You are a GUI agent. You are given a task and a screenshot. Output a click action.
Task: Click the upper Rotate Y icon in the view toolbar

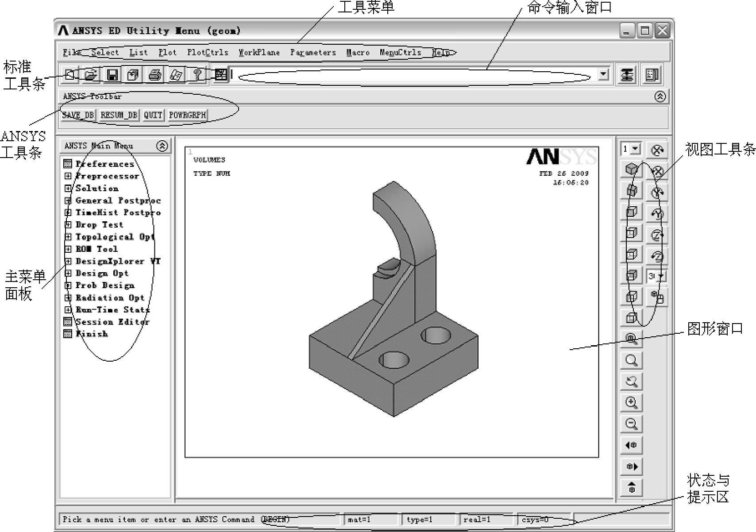657,193
